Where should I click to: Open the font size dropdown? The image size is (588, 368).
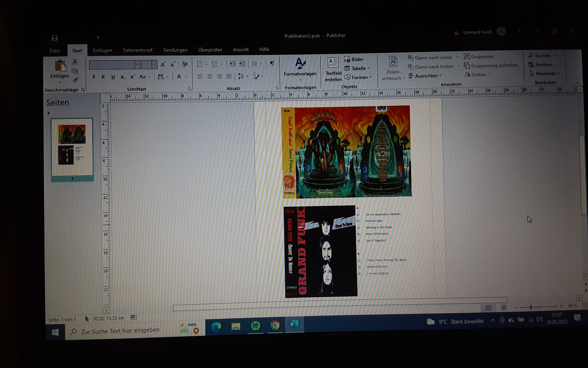pos(154,65)
